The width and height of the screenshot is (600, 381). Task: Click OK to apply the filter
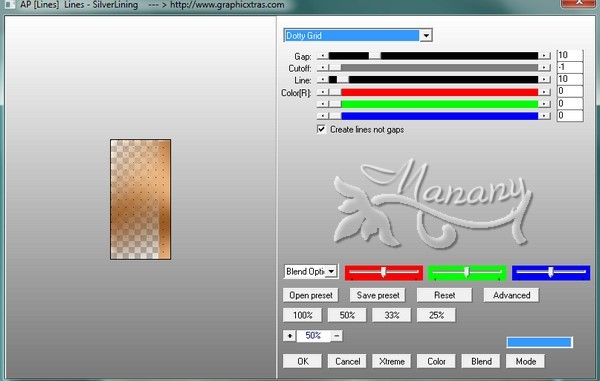pos(302,361)
